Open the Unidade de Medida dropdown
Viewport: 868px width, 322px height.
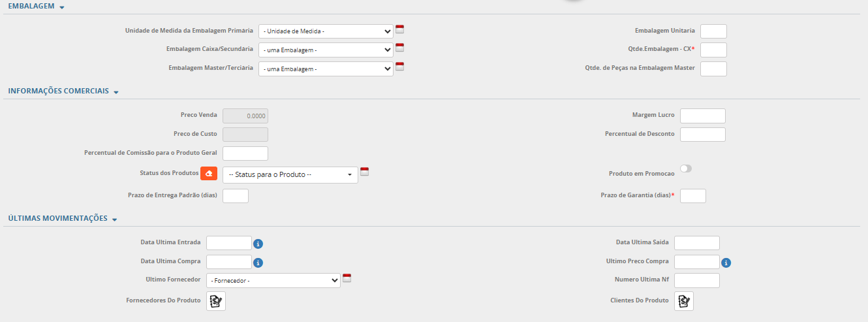point(326,31)
